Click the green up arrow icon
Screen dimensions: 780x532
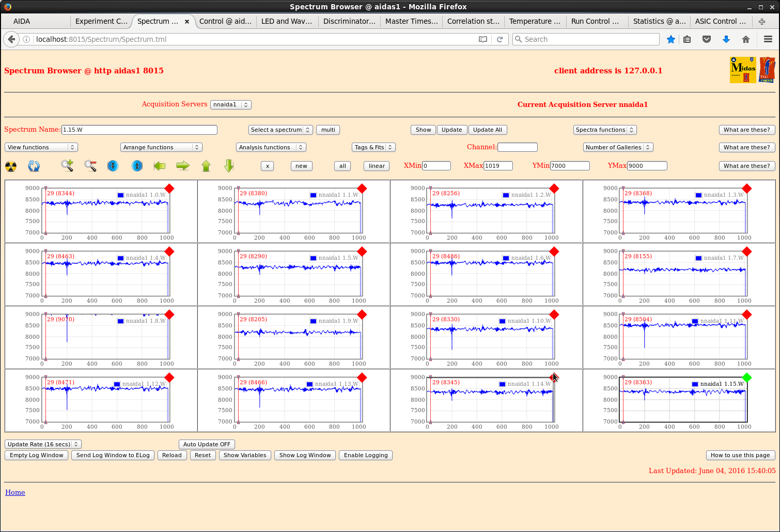coord(206,166)
